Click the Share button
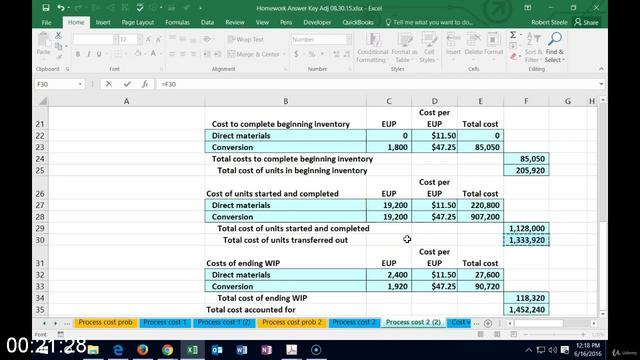The height and width of the screenshot is (360, 640). point(587,22)
